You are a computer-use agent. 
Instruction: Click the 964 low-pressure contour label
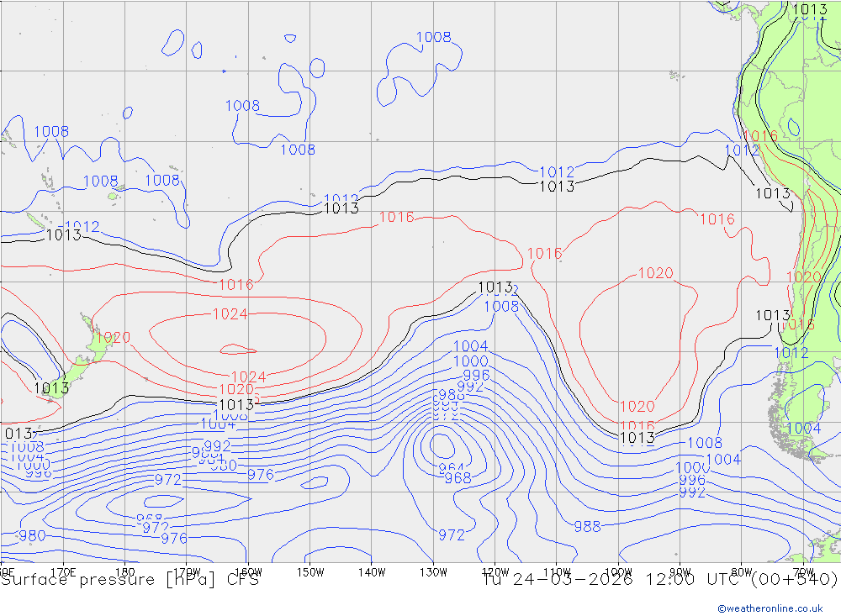[x=451, y=467]
